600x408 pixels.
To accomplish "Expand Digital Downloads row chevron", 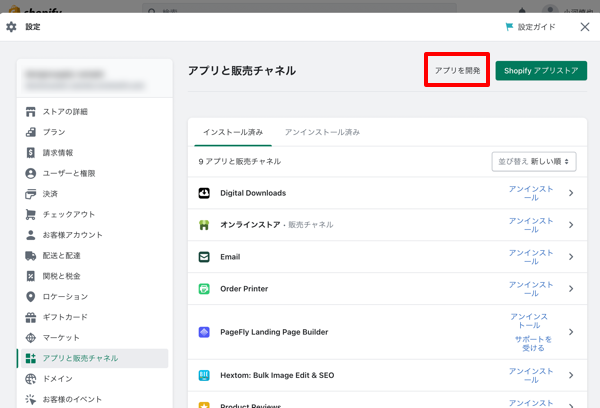I will [571, 193].
